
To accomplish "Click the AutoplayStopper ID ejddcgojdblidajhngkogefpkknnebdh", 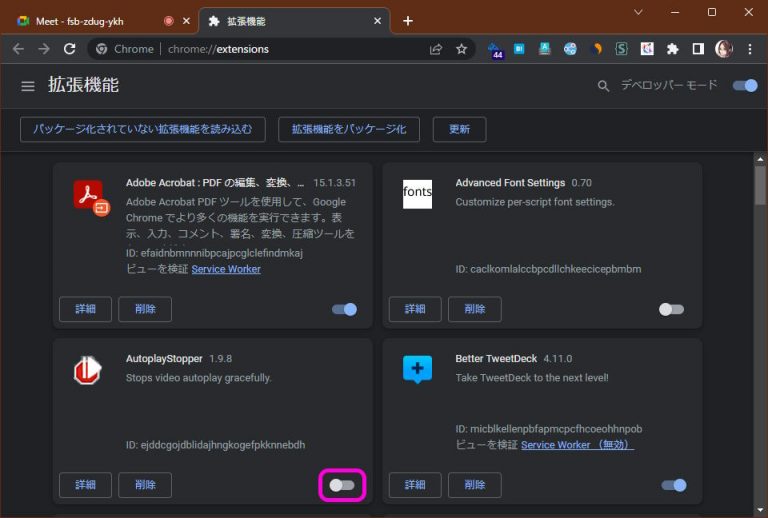I will pyautogui.click(x=216, y=445).
